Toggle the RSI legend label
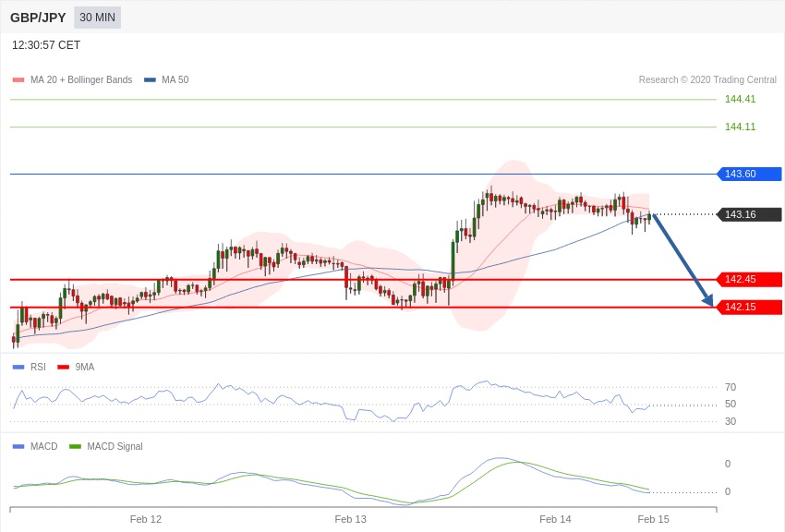785x532 pixels. [38, 367]
